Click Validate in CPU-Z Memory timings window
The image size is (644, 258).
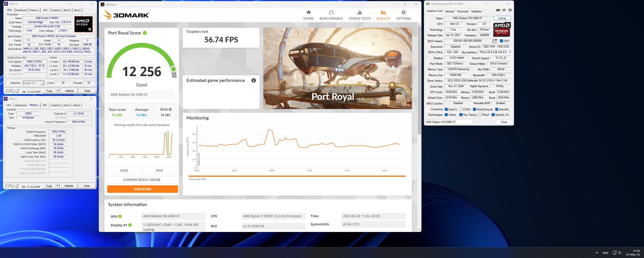coord(69,186)
